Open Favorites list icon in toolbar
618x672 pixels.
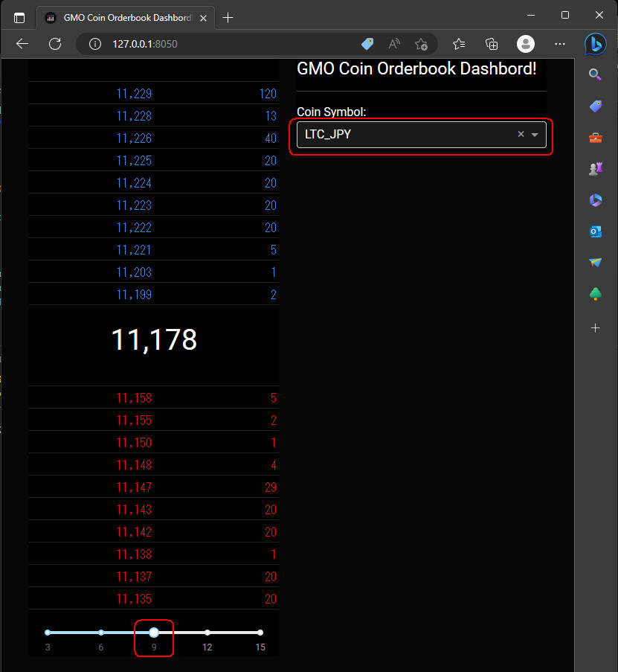[459, 44]
